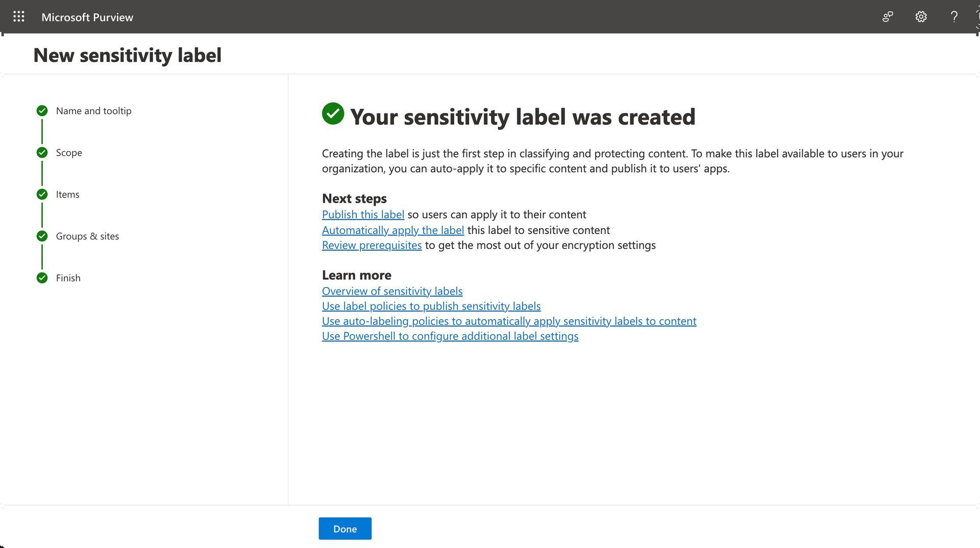Go to the Items step
Image resolution: width=980 pixels, height=548 pixels.
tap(67, 195)
